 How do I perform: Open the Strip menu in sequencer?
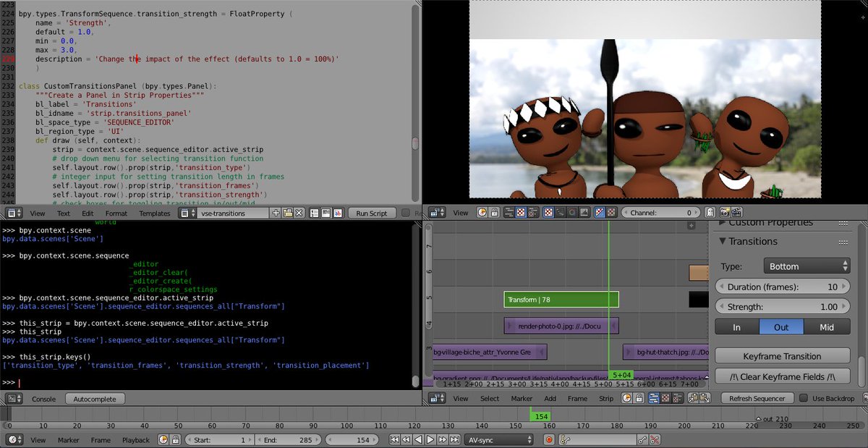click(606, 399)
